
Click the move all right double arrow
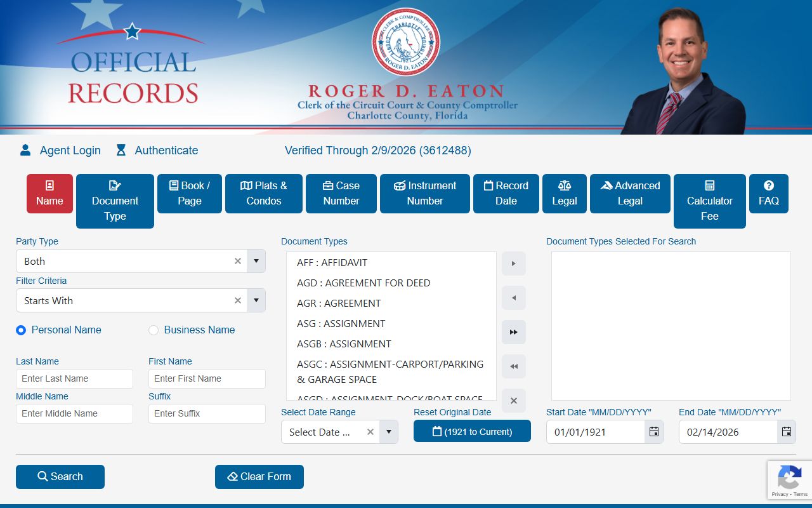tap(514, 332)
